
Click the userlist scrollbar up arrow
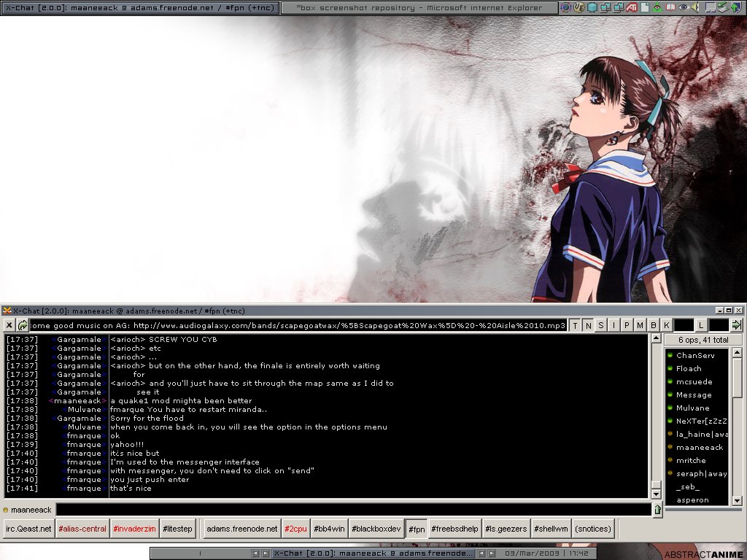coord(737,353)
